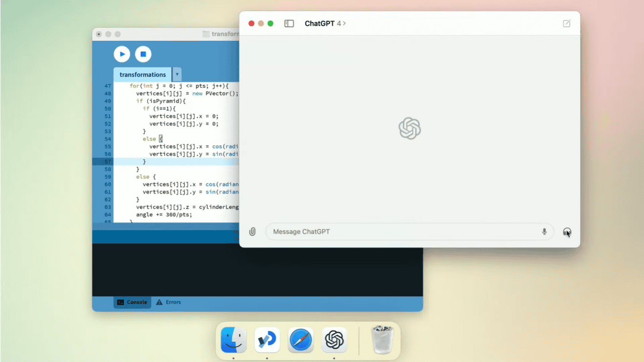Toggle the ChatGPT sidebar panel
644x362 pixels.
[289, 23]
